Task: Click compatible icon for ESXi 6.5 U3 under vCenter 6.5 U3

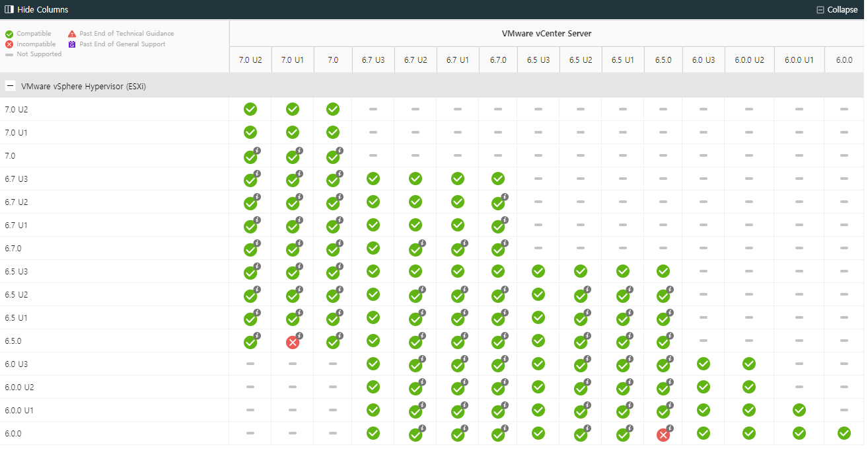Action: pos(538,271)
